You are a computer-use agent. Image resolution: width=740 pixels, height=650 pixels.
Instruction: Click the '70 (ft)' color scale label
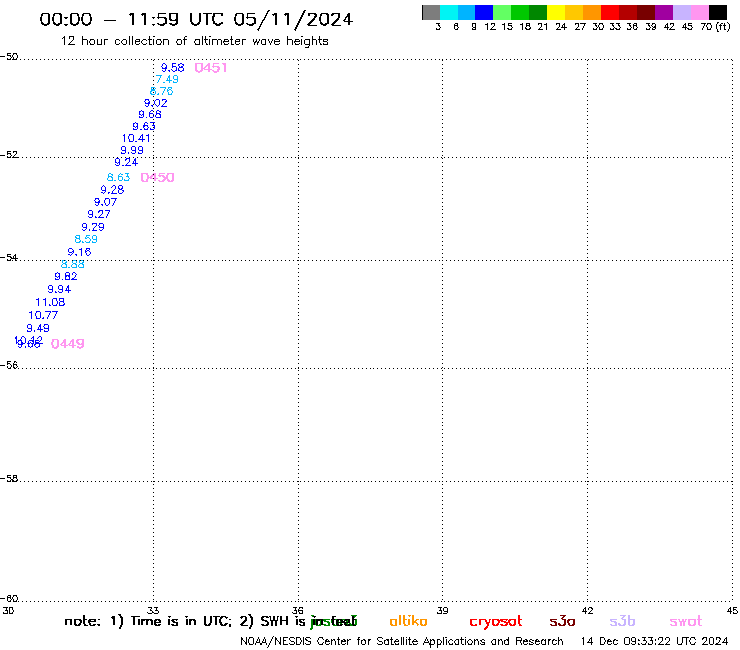[x=715, y=27]
